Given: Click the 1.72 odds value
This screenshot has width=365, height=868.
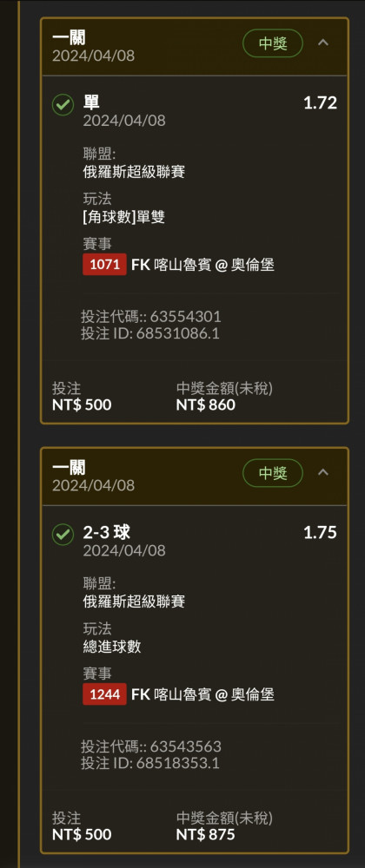Looking at the screenshot, I should [320, 103].
